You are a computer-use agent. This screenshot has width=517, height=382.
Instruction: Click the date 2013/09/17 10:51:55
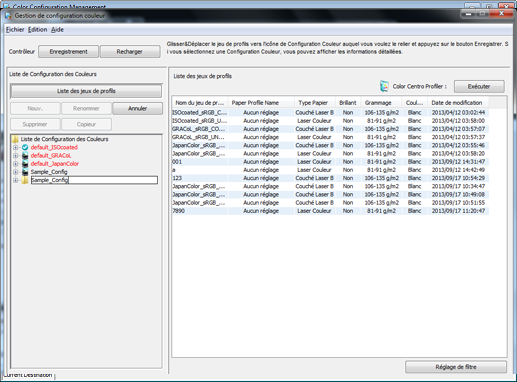coord(458,203)
